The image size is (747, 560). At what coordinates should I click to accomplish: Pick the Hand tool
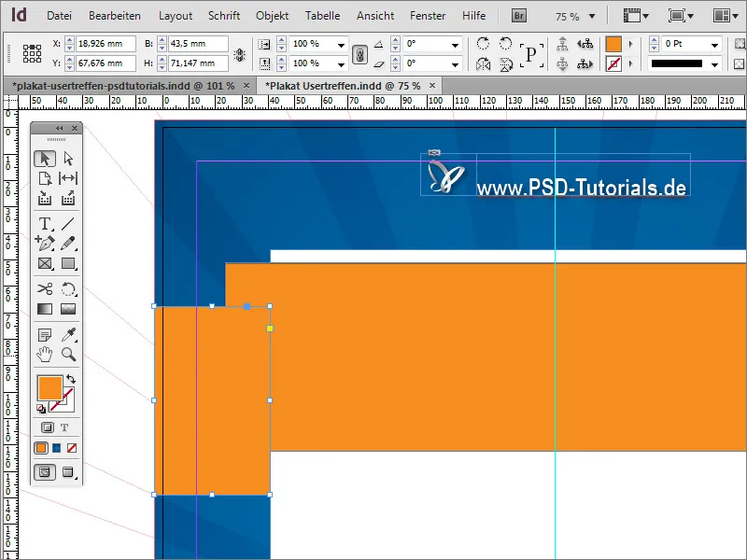pos(45,355)
